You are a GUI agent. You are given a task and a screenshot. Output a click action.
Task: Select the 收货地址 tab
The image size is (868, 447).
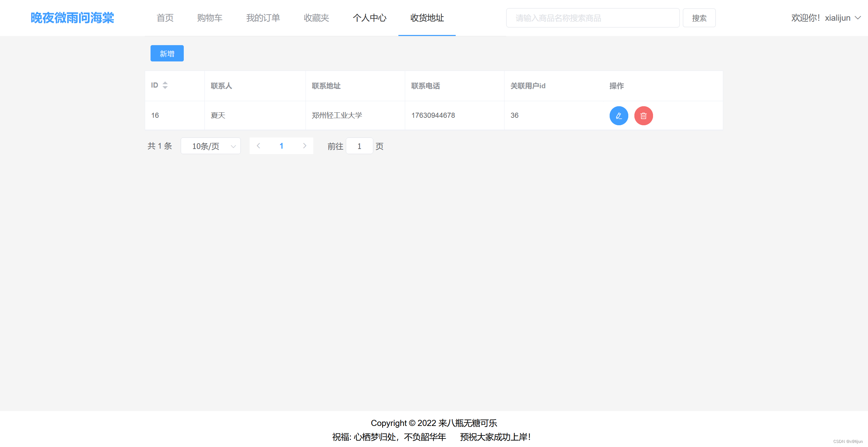427,18
